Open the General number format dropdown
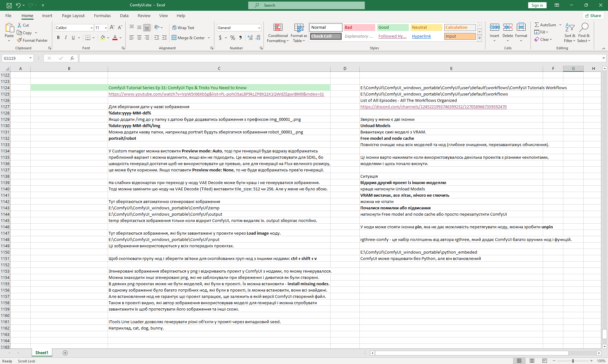 point(259,28)
